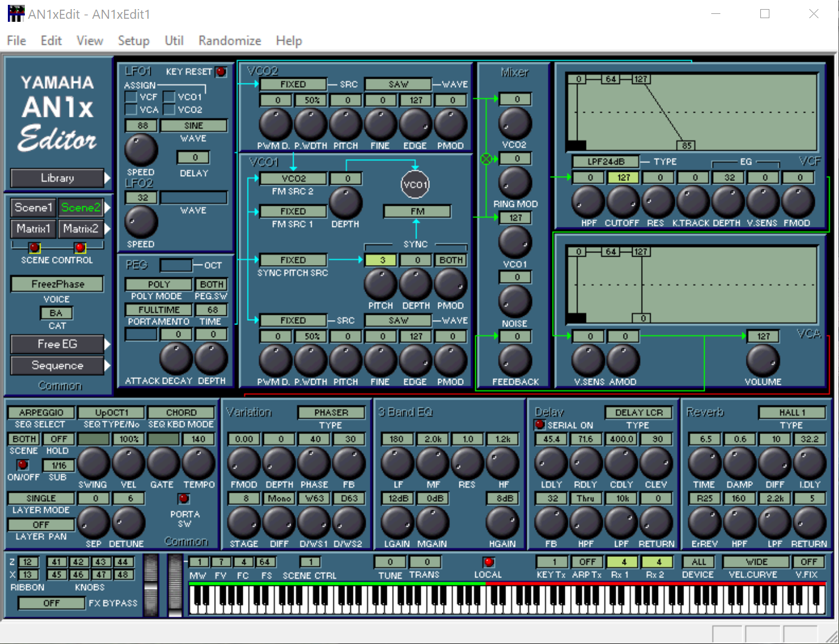
Task: Click the arpeggio TEMPO knob
Action: 199,464
